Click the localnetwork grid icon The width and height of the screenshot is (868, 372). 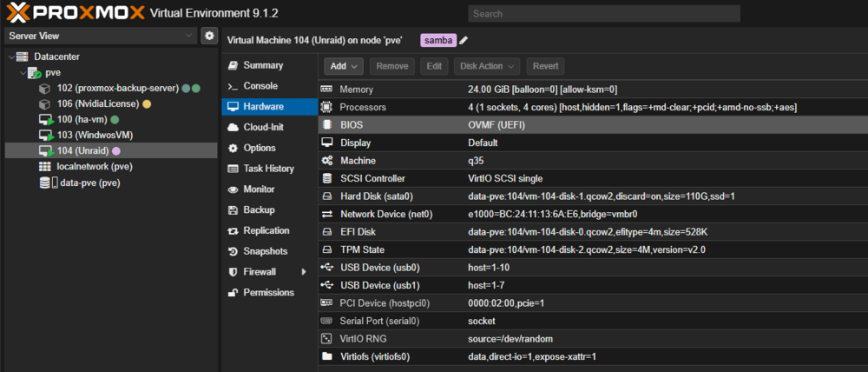click(x=45, y=166)
